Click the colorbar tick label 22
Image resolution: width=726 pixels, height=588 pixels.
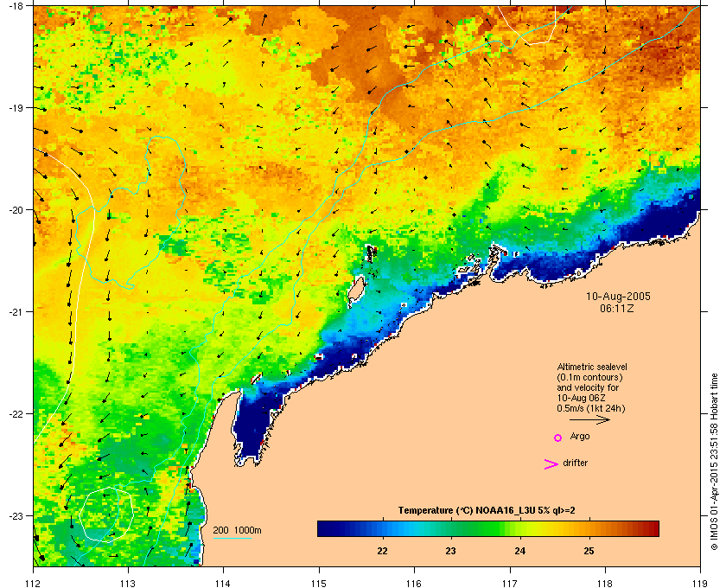[382, 552]
